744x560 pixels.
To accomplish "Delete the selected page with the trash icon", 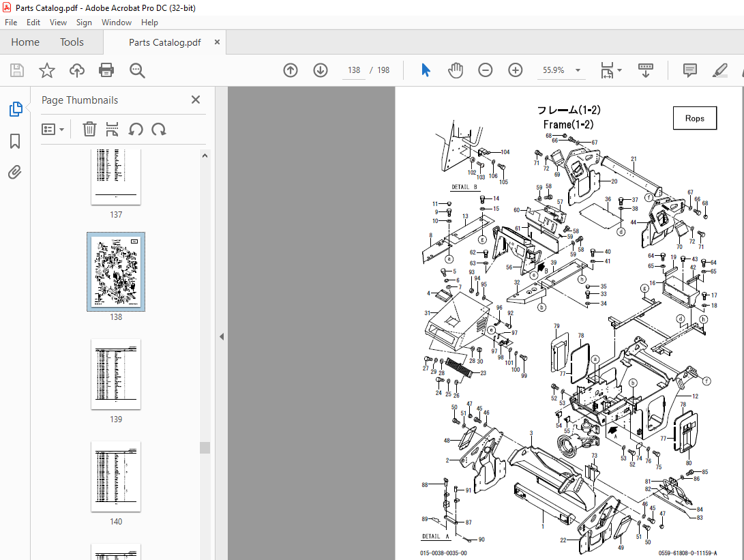I will [89, 129].
